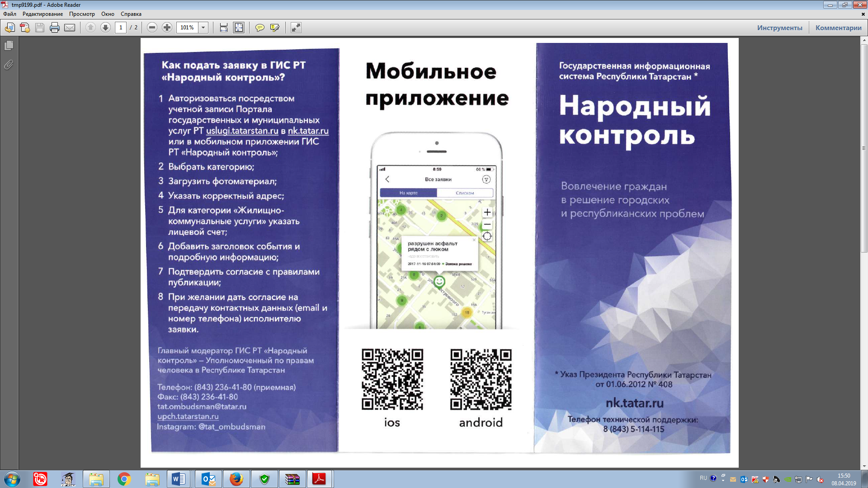Expand the zoom percentage dropdown
The image size is (868, 488).
pos(203,28)
